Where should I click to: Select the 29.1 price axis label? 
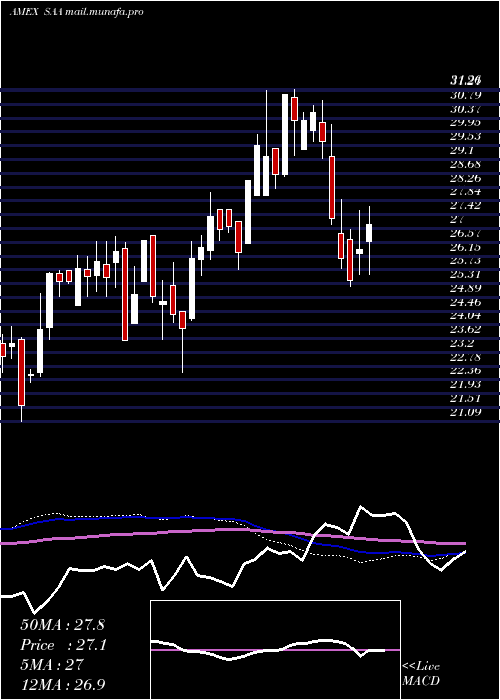point(462,150)
